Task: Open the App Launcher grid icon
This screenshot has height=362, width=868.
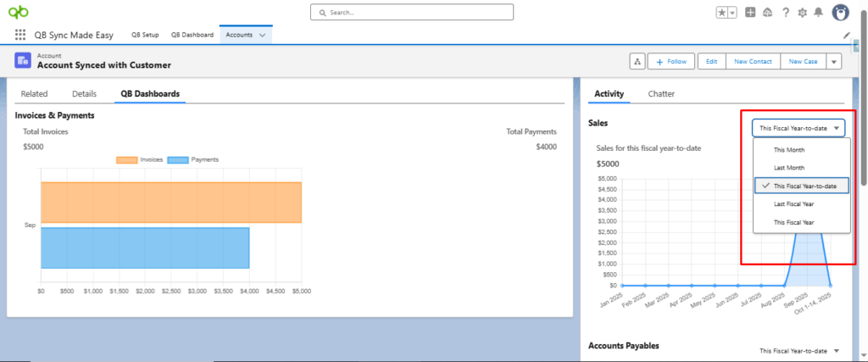Action: pyautogui.click(x=20, y=35)
